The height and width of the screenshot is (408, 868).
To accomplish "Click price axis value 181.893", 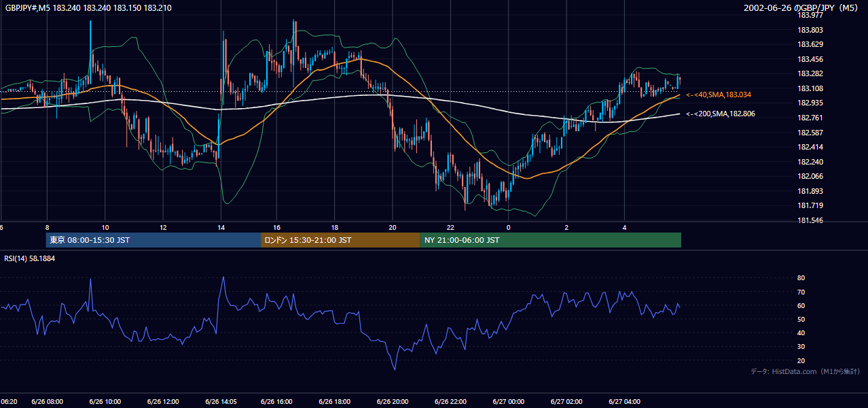I will pos(810,191).
